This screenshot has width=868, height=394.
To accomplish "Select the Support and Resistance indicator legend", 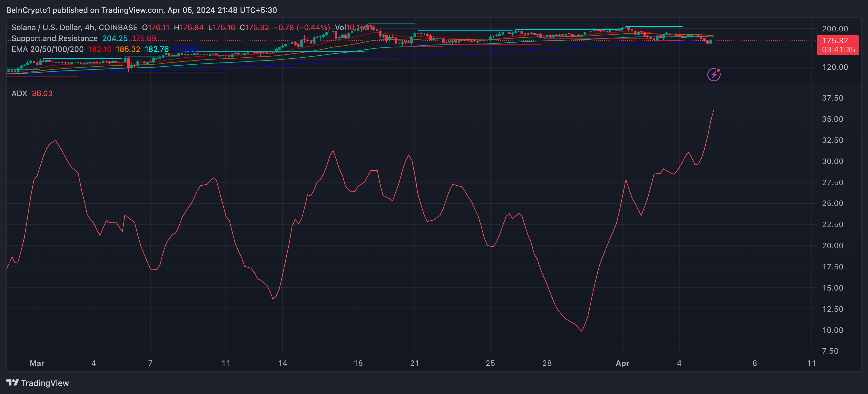I will point(54,38).
